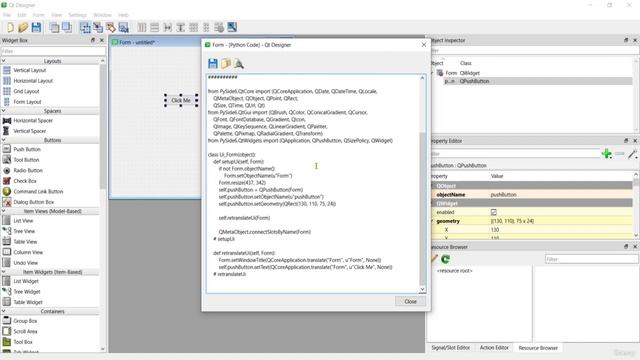Reload resources in the Resource Browser
Screen dimensions: 640x360
pyautogui.click(x=445, y=259)
